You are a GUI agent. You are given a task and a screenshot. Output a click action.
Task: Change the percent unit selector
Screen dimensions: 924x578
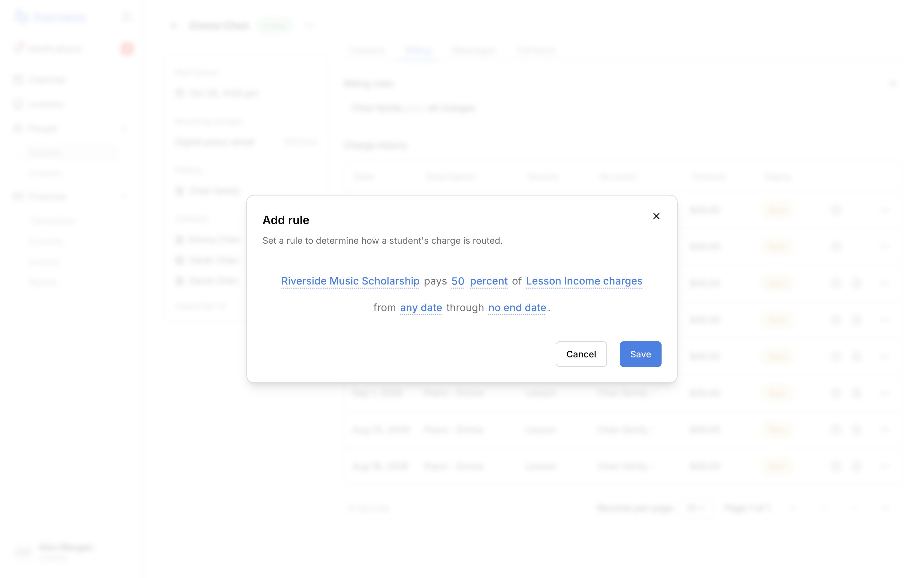pyautogui.click(x=489, y=281)
